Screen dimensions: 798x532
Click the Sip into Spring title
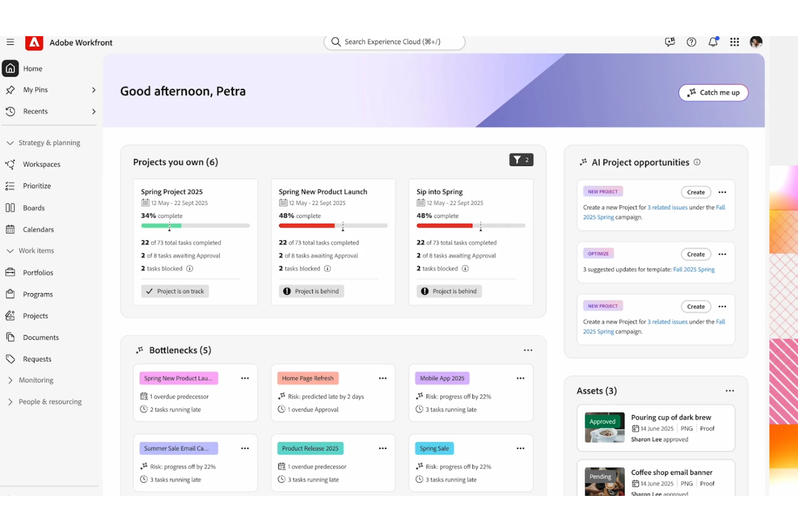(439, 192)
